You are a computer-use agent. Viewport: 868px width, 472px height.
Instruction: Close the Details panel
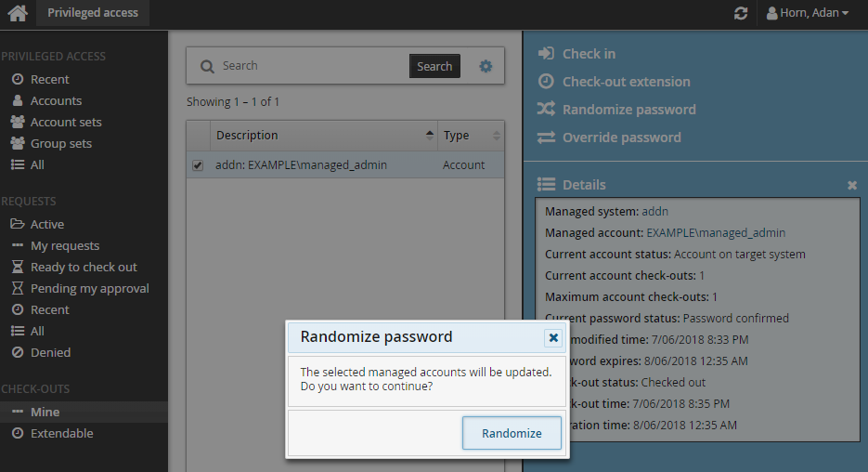852,186
